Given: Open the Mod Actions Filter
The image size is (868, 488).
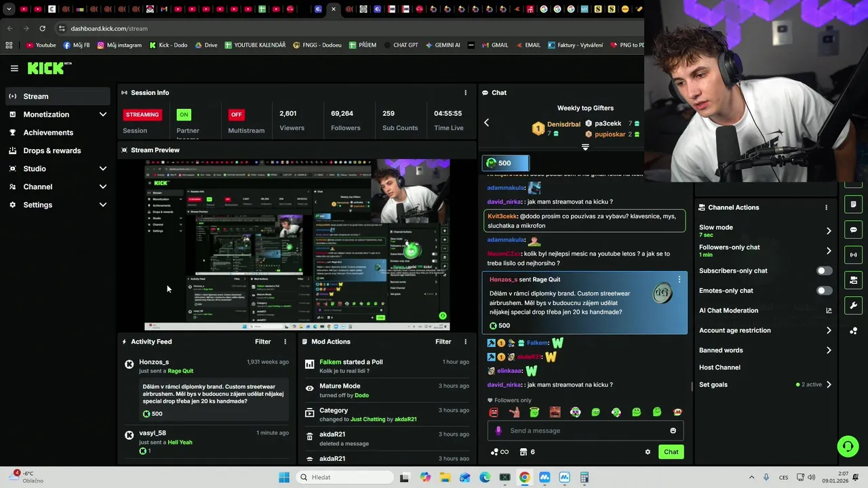Looking at the screenshot, I should point(443,342).
